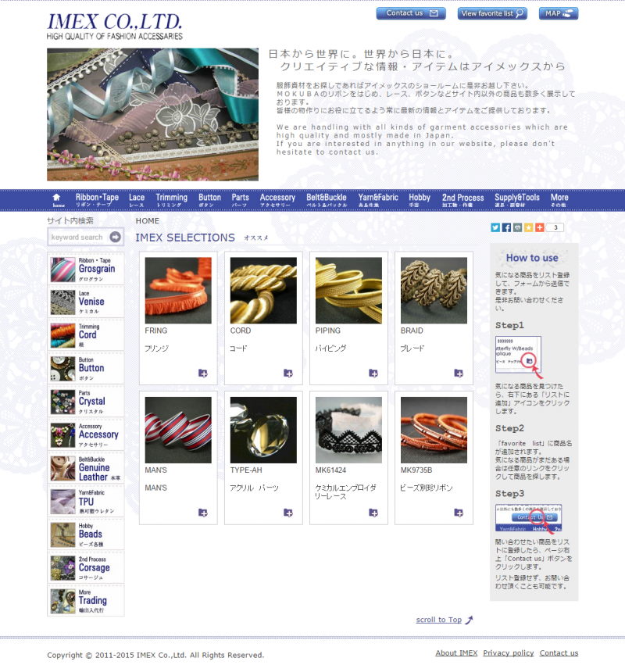The width and height of the screenshot is (625, 672).
Task: View the FRING product thumbnail
Action: [x=178, y=290]
